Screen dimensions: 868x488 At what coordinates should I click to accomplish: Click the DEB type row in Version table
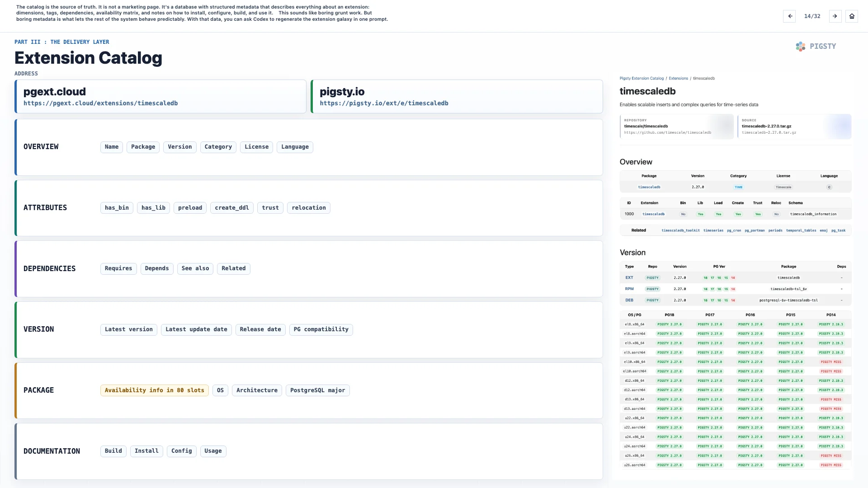tap(736, 300)
